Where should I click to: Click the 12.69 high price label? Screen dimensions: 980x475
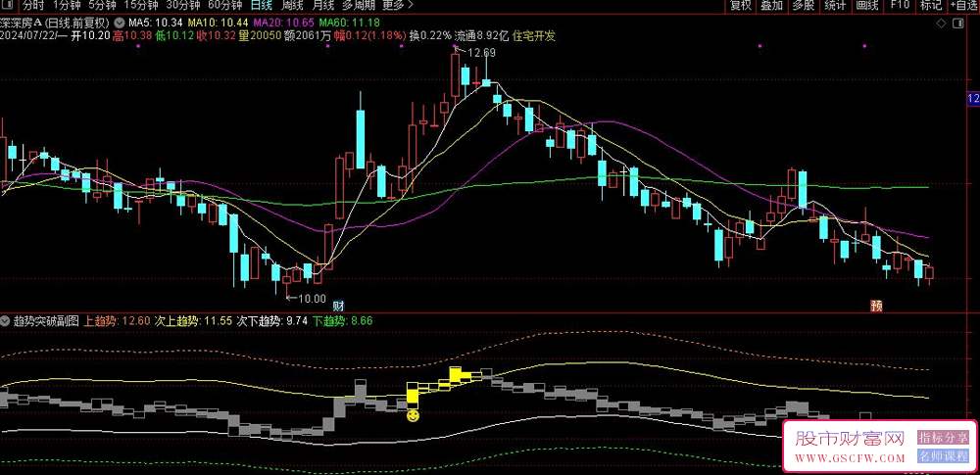click(480, 53)
